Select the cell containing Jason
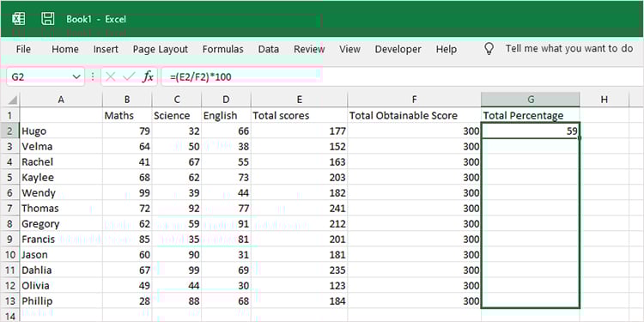Screen dimensions: 644x322 pyautogui.click(x=61, y=255)
